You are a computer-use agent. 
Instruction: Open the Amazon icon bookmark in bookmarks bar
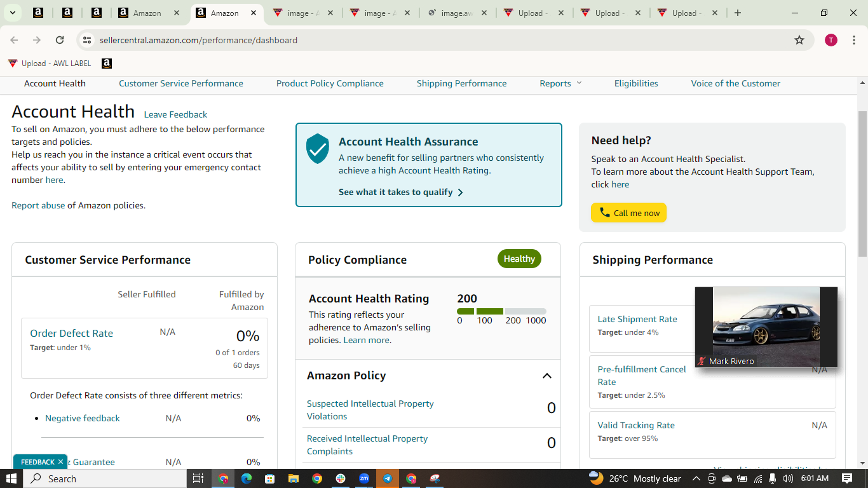coord(107,64)
